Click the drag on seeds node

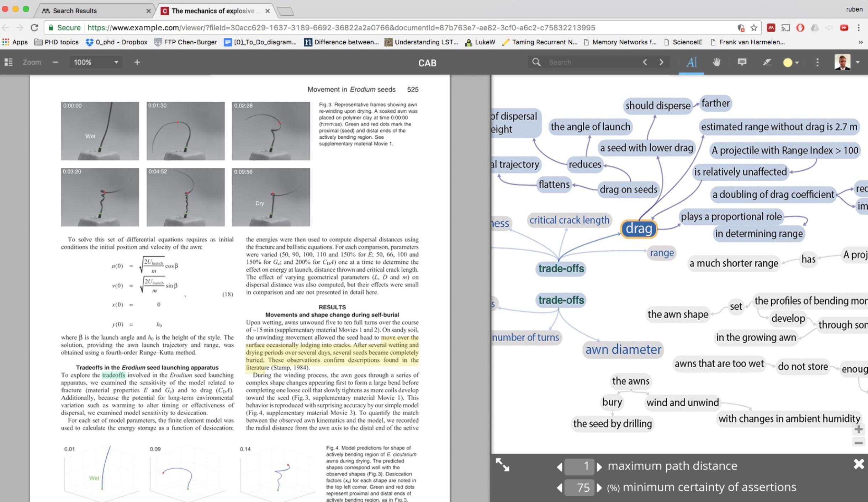(x=628, y=189)
